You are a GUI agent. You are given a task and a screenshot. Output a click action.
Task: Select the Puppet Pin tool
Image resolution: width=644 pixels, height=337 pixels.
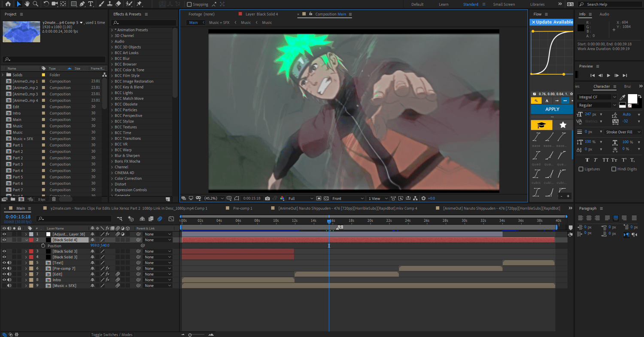point(140,4)
